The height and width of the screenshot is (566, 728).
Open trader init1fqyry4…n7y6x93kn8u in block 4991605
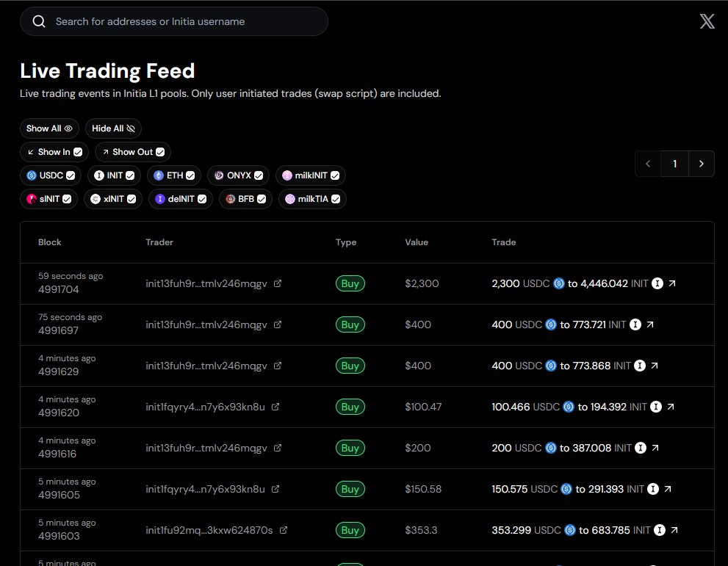point(205,489)
